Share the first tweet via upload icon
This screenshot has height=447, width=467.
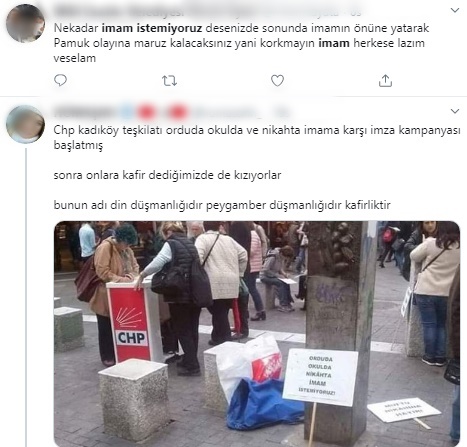(385, 81)
